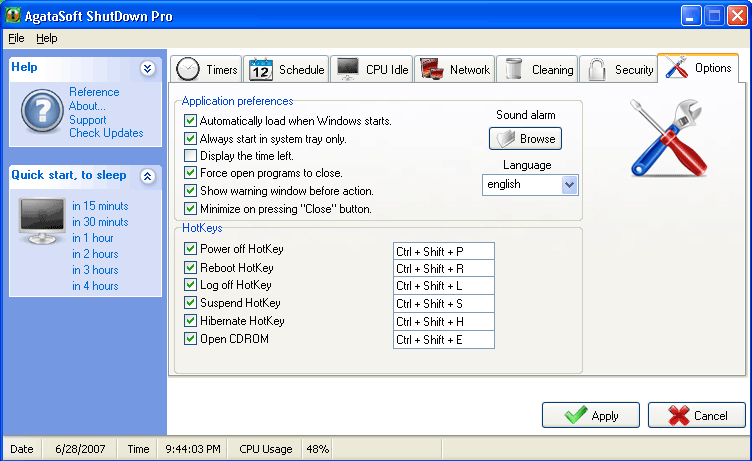Click the clock icon on Timers tab
Viewport: 752px width, 461px height.
coord(188,69)
